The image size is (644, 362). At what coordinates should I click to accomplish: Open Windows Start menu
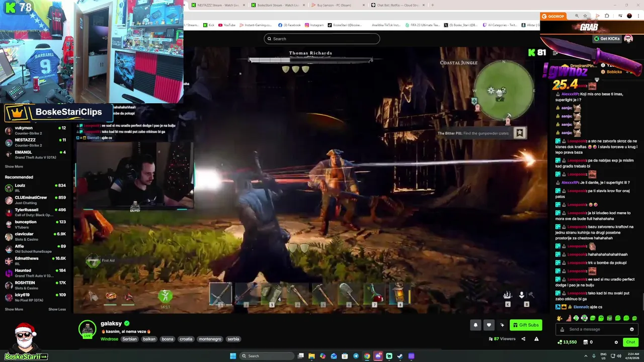coord(233,356)
